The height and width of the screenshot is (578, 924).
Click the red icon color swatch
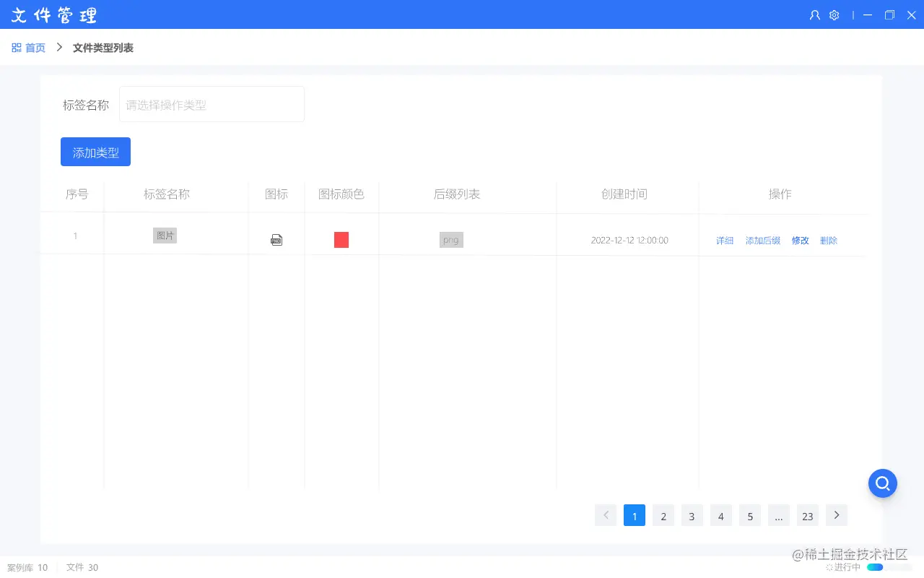point(341,240)
